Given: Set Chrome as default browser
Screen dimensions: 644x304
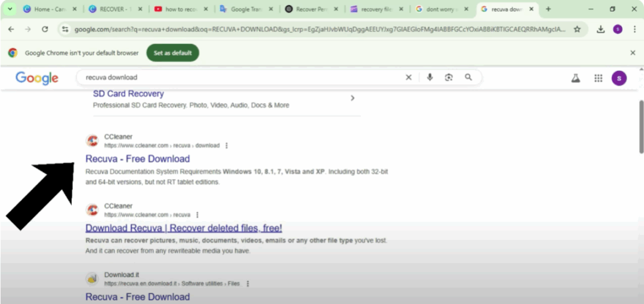Looking at the screenshot, I should pyautogui.click(x=172, y=53).
